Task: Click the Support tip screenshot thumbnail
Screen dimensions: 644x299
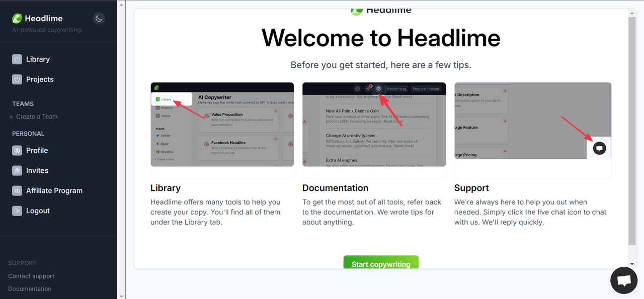Action: coord(533,121)
